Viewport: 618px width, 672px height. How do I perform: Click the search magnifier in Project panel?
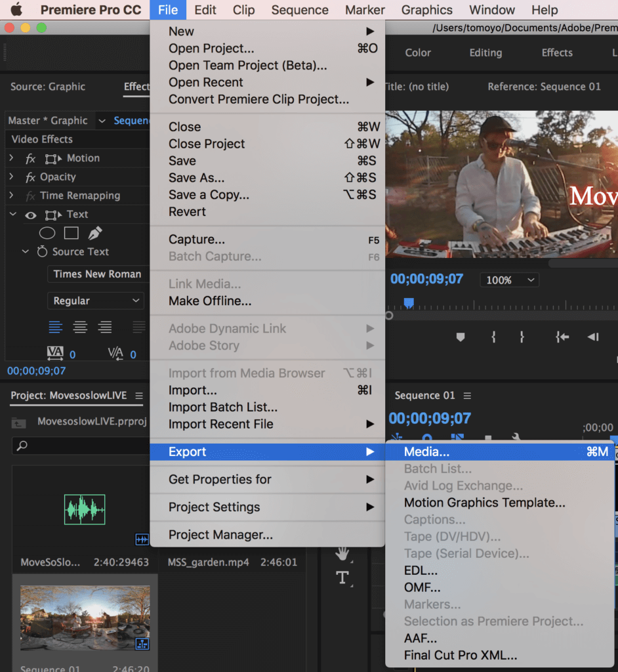[x=22, y=446]
